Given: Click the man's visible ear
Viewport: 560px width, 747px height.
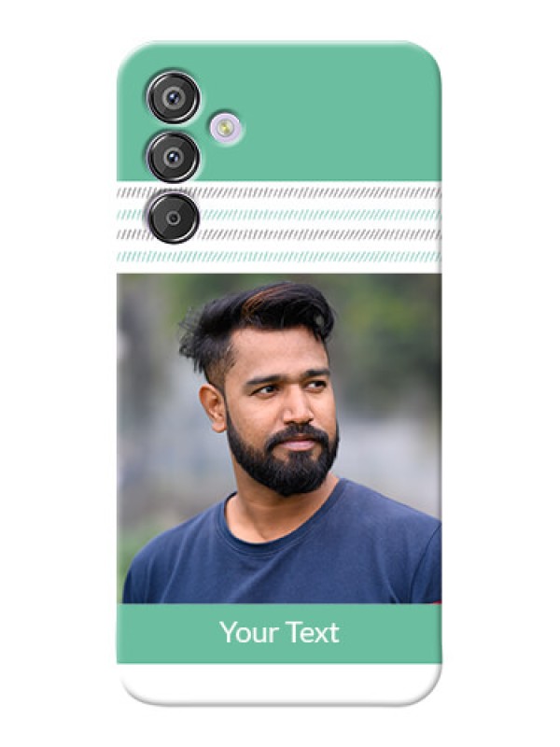Looking at the screenshot, I should pos(212,407).
